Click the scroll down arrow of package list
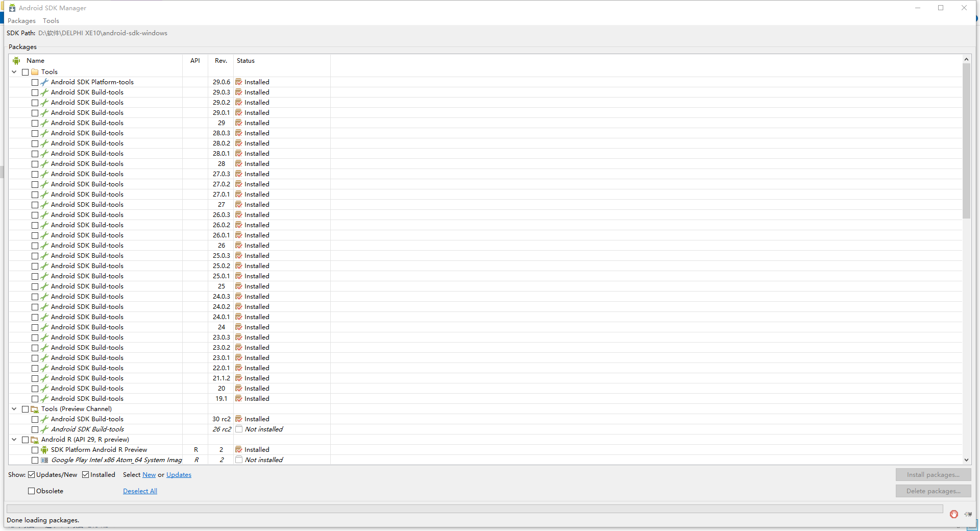This screenshot has height=531, width=980. point(966,460)
